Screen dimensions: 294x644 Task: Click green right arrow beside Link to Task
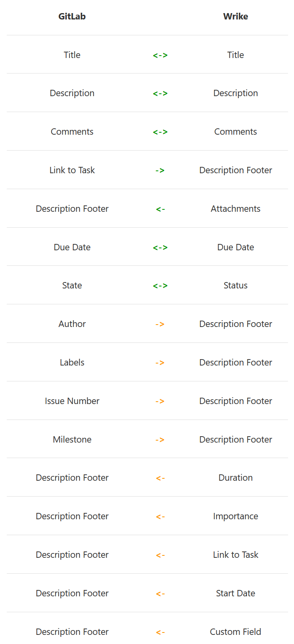160,170
